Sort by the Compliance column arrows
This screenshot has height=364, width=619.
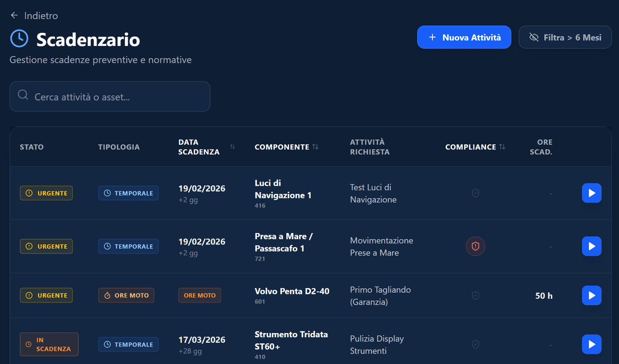tap(502, 146)
